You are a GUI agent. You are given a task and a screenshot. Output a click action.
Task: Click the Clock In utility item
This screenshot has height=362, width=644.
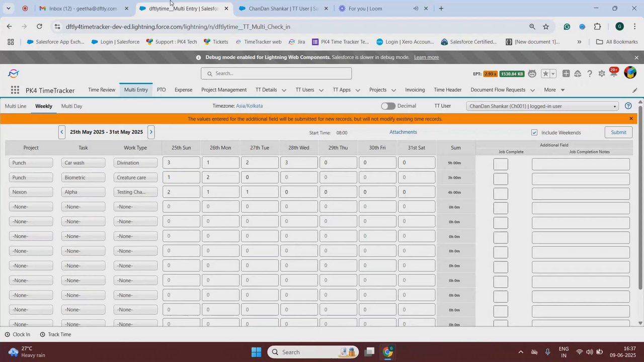17,334
